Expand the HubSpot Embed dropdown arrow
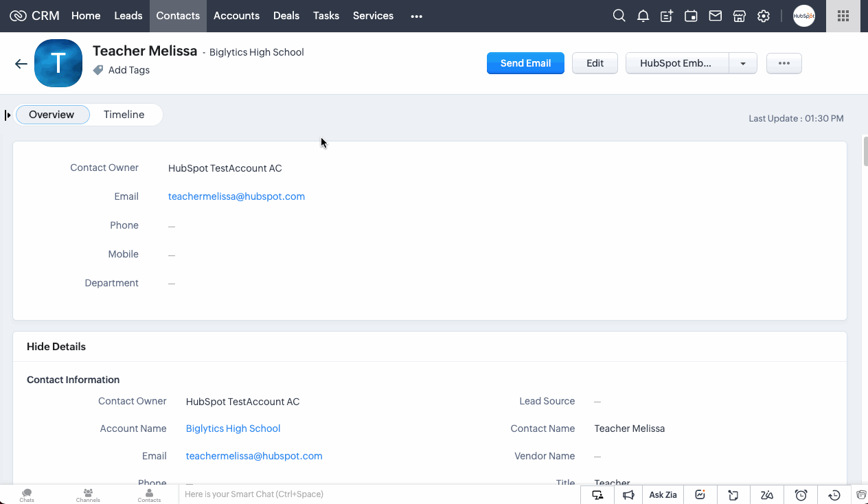The height and width of the screenshot is (504, 868). pos(743,63)
